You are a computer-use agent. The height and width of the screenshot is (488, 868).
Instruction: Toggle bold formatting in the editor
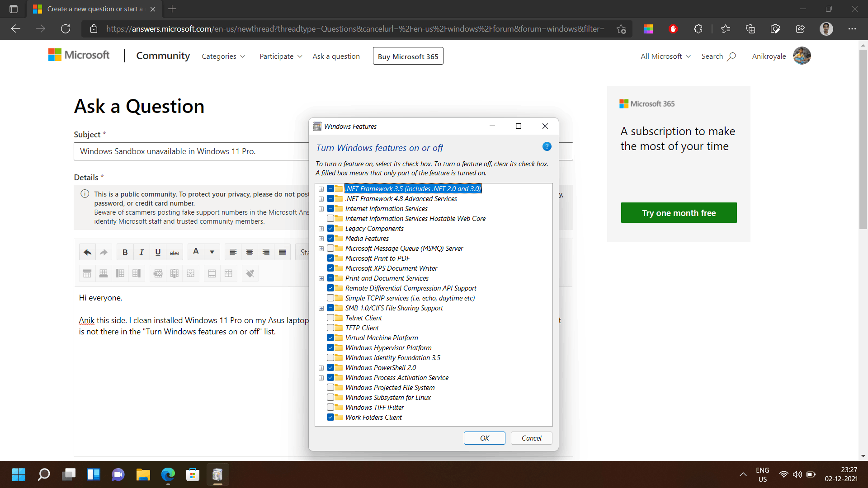coord(125,252)
